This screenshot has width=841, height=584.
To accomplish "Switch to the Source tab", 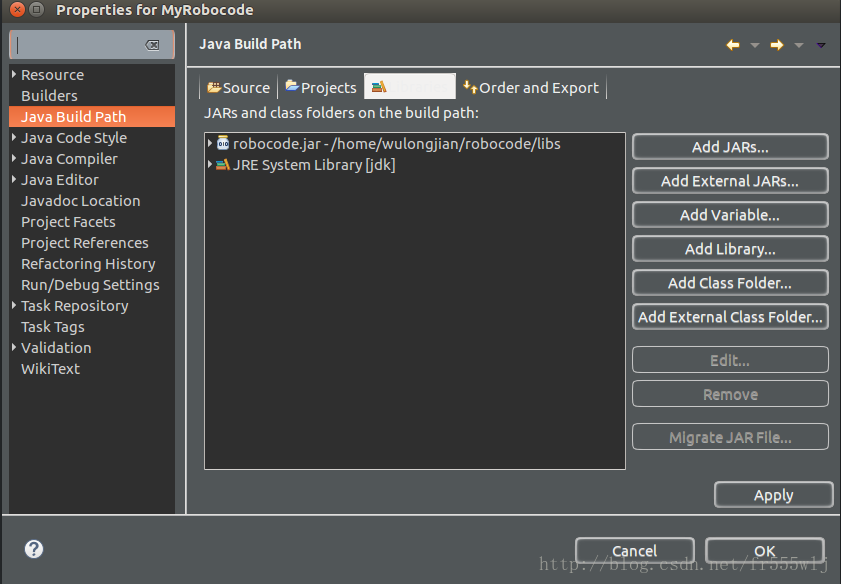I will coord(239,87).
